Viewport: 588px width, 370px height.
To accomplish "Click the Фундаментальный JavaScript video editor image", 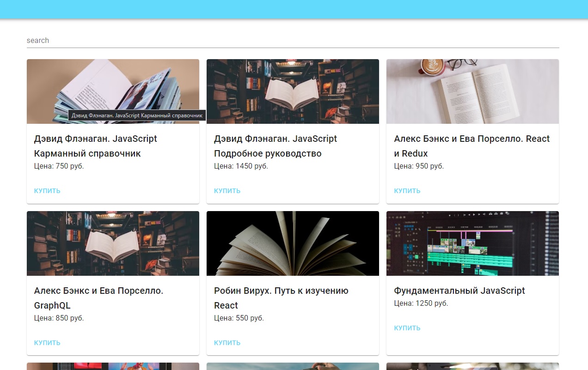I will pyautogui.click(x=472, y=243).
